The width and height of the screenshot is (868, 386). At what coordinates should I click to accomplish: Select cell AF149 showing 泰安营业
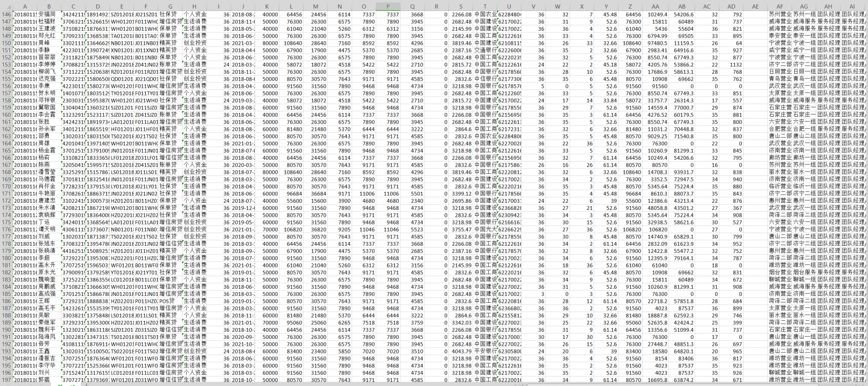pos(780,36)
